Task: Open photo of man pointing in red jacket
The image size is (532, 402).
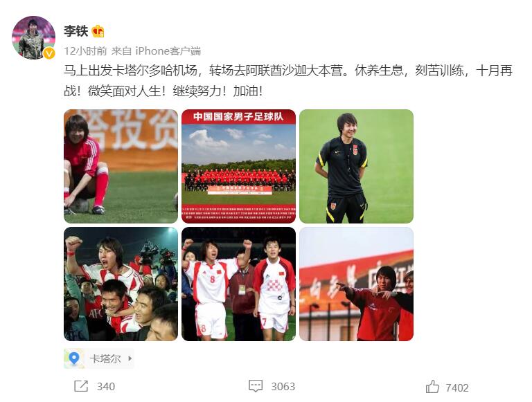Action: [356, 284]
